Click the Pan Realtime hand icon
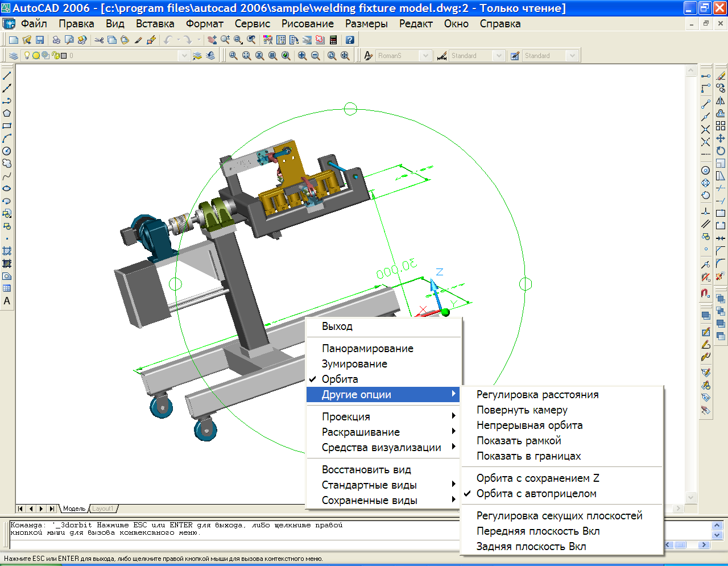Screen dimensions: 728x566 212,40
